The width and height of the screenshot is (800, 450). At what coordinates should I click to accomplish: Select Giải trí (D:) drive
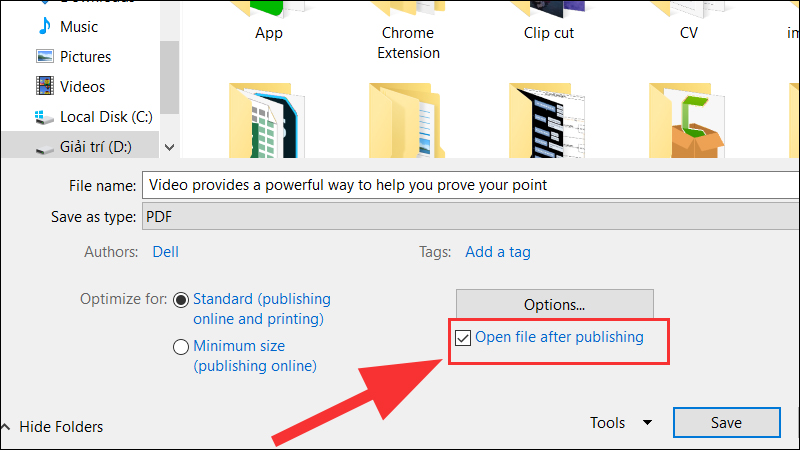point(95,147)
